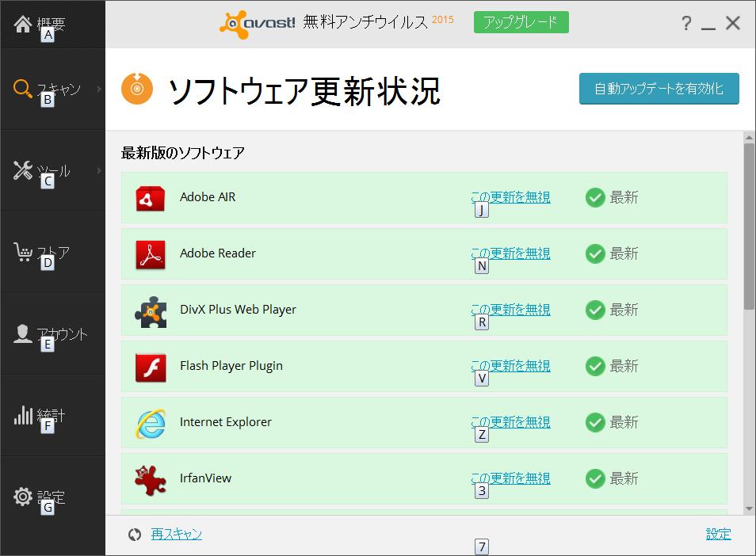Click the DivX Plus Web Player text
Viewport: 756px width, 556px height.
pos(239,310)
